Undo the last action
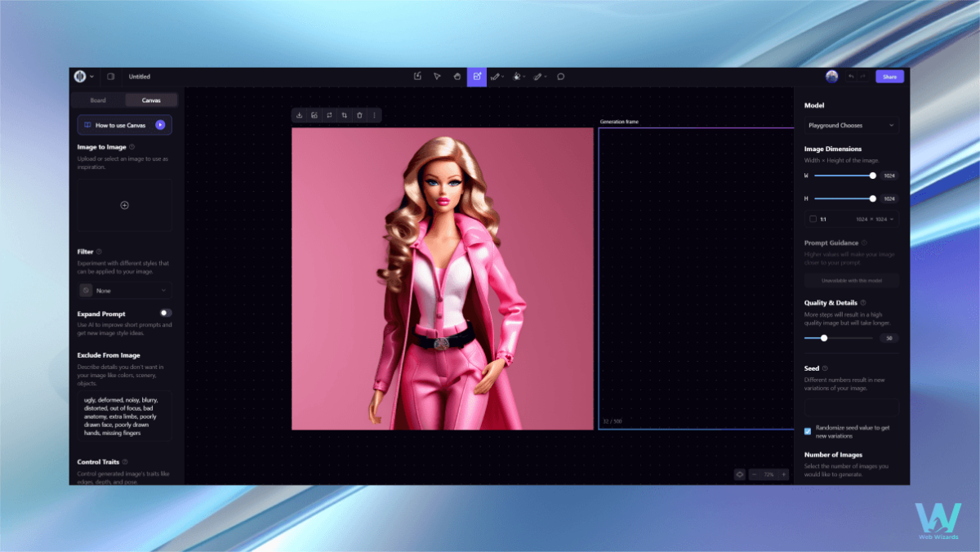980x552 pixels. [x=851, y=77]
